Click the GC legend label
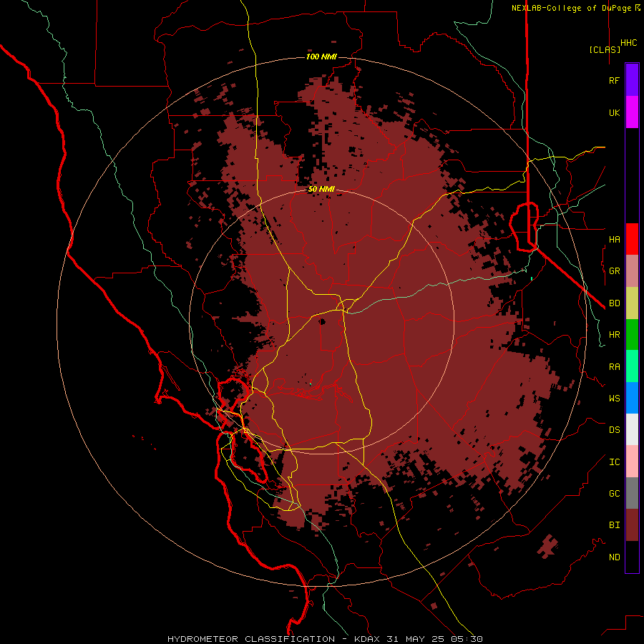Image resolution: width=644 pixels, height=644 pixels. 614,494
